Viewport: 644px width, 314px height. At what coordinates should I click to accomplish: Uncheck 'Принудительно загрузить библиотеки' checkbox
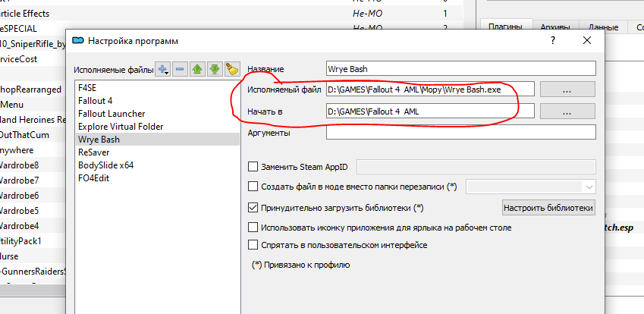(x=253, y=207)
